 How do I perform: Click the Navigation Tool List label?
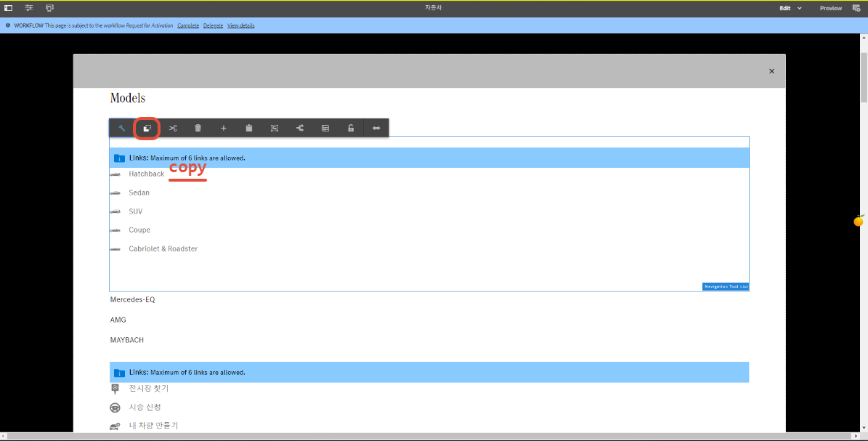pyautogui.click(x=726, y=286)
